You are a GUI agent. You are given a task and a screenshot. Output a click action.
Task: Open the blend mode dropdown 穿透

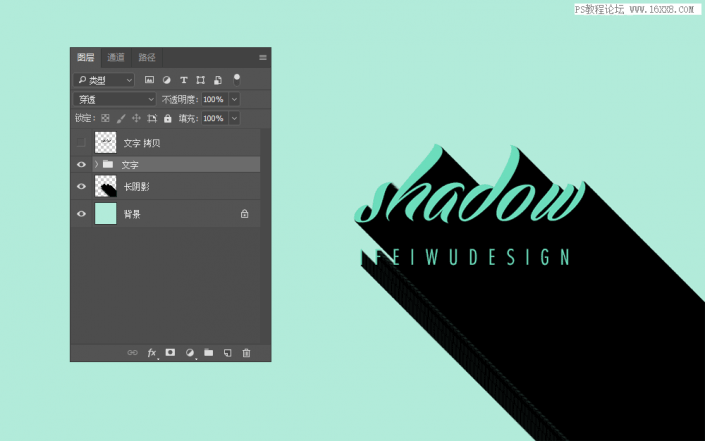click(115, 99)
